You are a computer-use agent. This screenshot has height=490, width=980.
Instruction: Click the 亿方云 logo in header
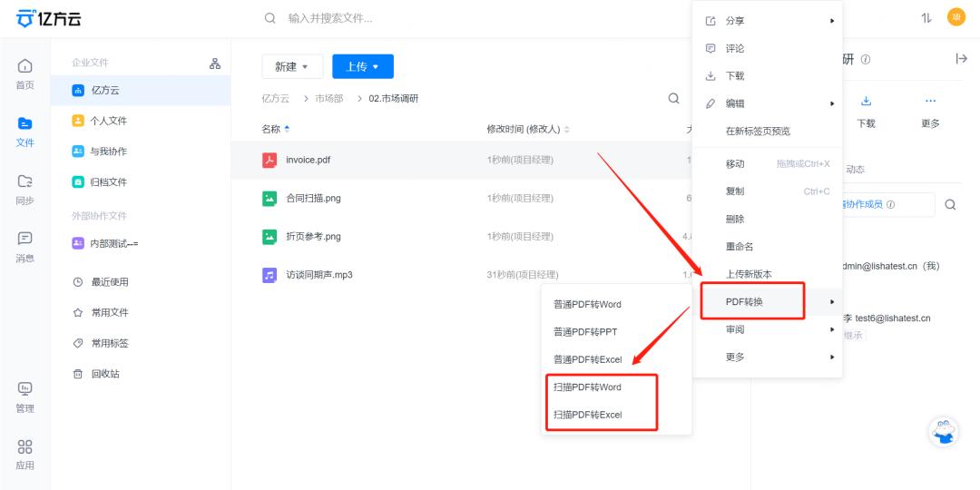[48, 18]
